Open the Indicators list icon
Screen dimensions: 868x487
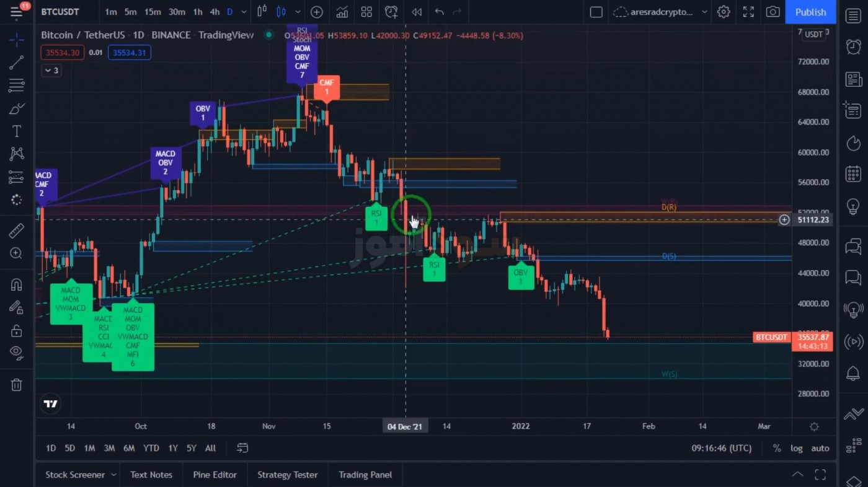(342, 12)
